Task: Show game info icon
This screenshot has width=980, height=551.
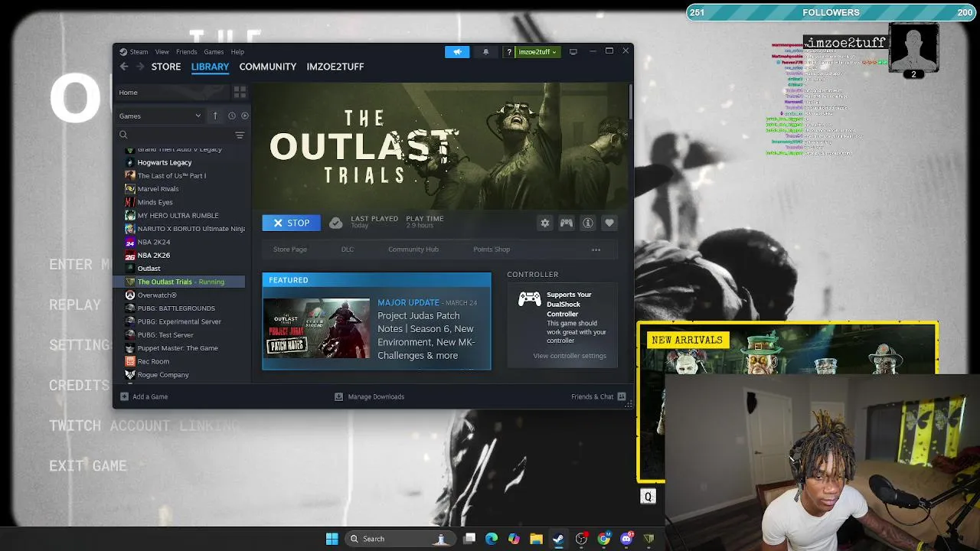Action: 588,223
